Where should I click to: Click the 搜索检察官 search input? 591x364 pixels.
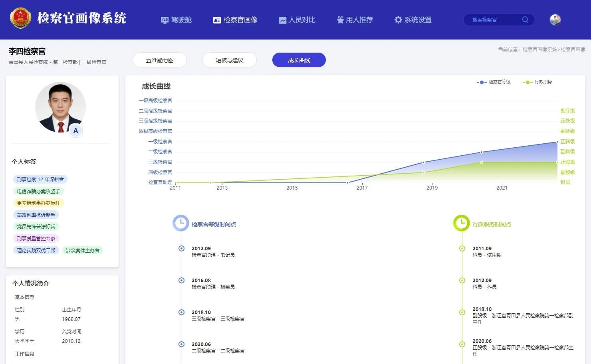(494, 20)
